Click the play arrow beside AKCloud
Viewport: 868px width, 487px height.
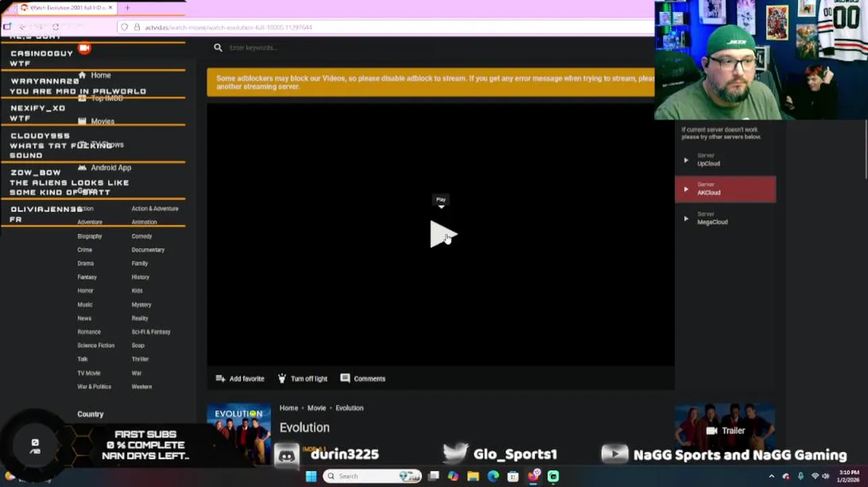686,189
